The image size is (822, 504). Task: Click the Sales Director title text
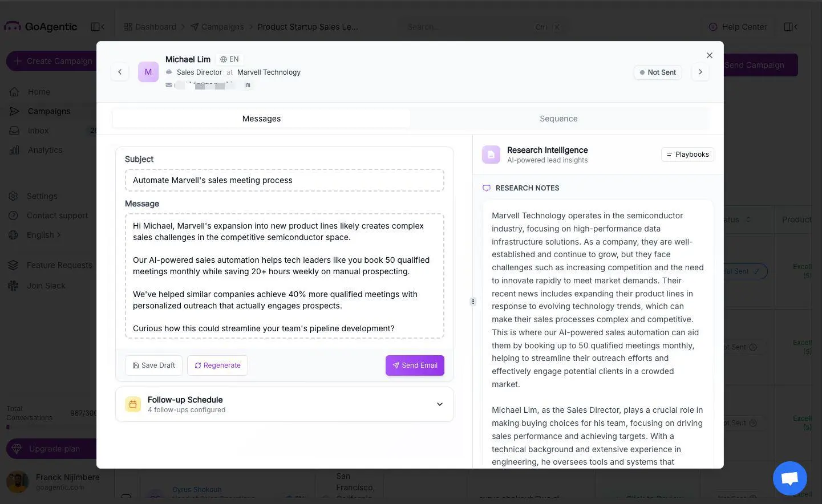pyautogui.click(x=199, y=72)
